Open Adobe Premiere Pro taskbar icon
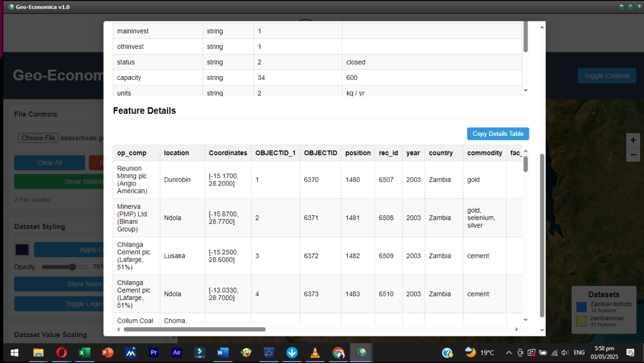The image size is (644, 363). [153, 353]
